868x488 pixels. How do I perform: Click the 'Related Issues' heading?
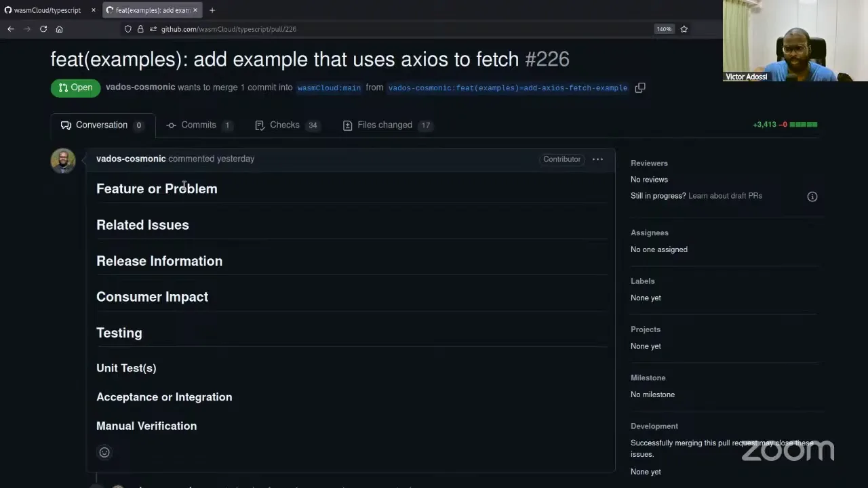(x=142, y=225)
